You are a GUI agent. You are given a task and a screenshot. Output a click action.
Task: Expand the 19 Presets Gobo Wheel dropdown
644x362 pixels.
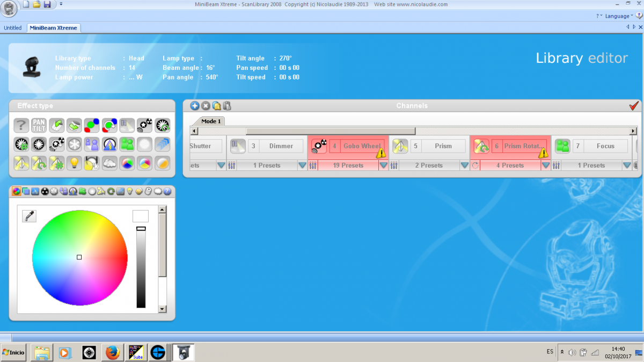[383, 165]
